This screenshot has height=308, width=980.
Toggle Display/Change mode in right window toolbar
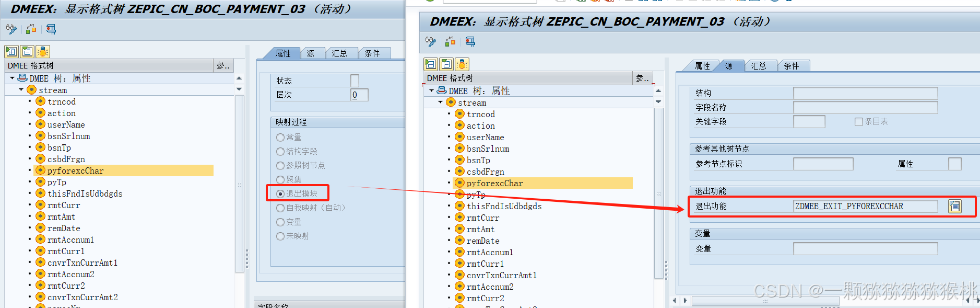coord(430,41)
